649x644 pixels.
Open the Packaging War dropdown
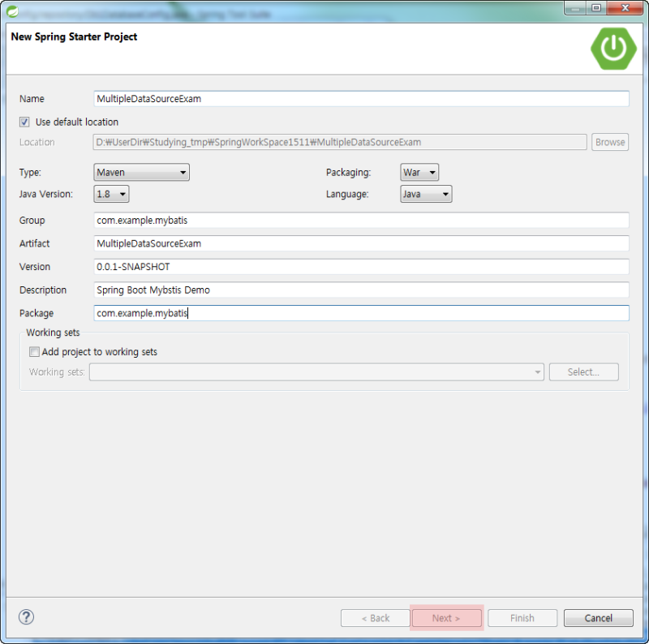[x=419, y=172]
